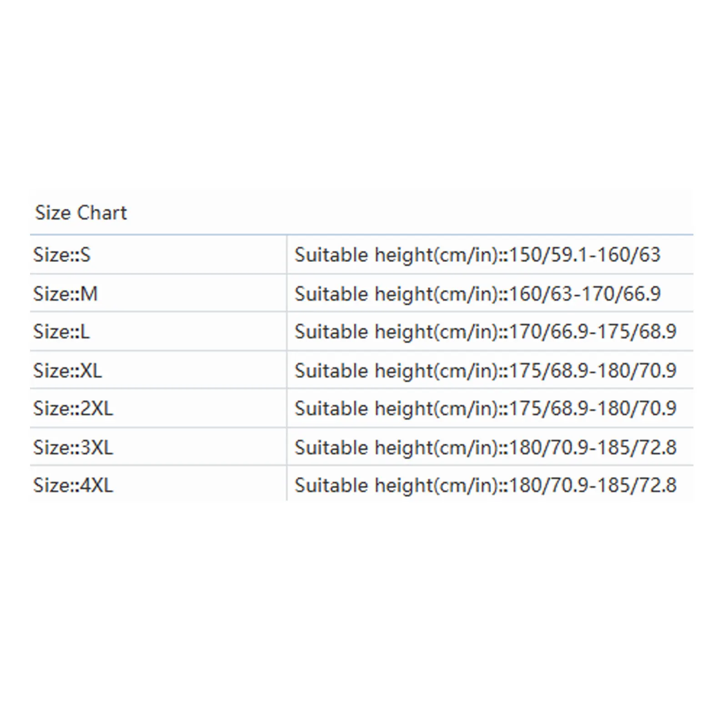The image size is (728, 728).
Task: Click the Size::L cell
Action: click(61, 331)
